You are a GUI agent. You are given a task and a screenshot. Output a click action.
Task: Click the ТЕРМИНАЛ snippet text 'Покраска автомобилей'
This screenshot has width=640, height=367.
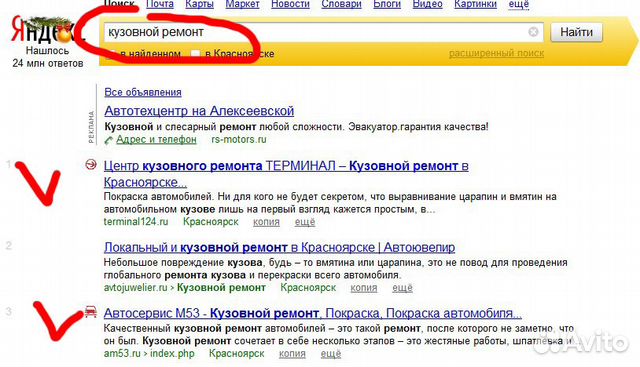(x=158, y=197)
